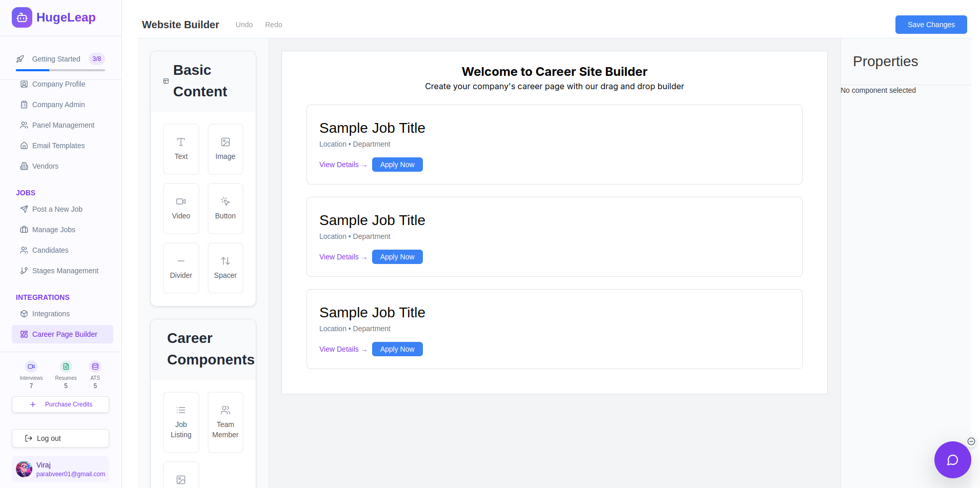The height and width of the screenshot is (488, 980).
Task: Select the Job Listing component icon
Action: click(x=180, y=410)
